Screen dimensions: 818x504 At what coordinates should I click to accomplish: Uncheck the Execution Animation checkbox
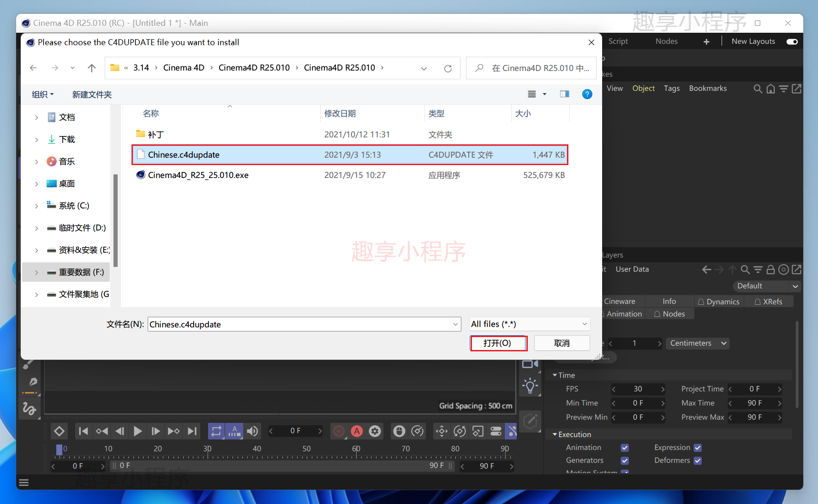625,448
